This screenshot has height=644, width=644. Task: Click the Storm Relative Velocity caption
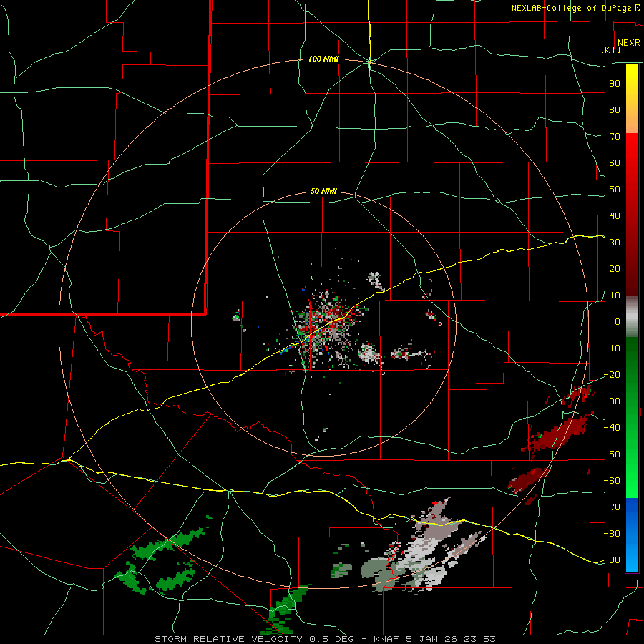(325, 639)
